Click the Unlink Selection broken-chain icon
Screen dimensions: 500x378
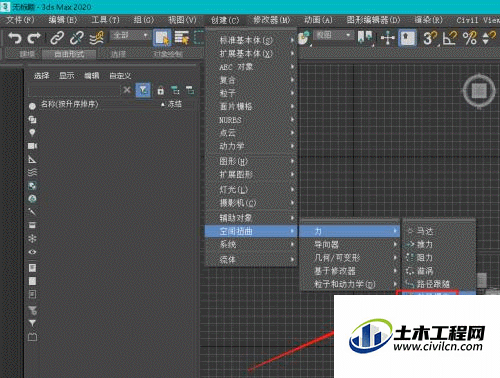coord(77,38)
